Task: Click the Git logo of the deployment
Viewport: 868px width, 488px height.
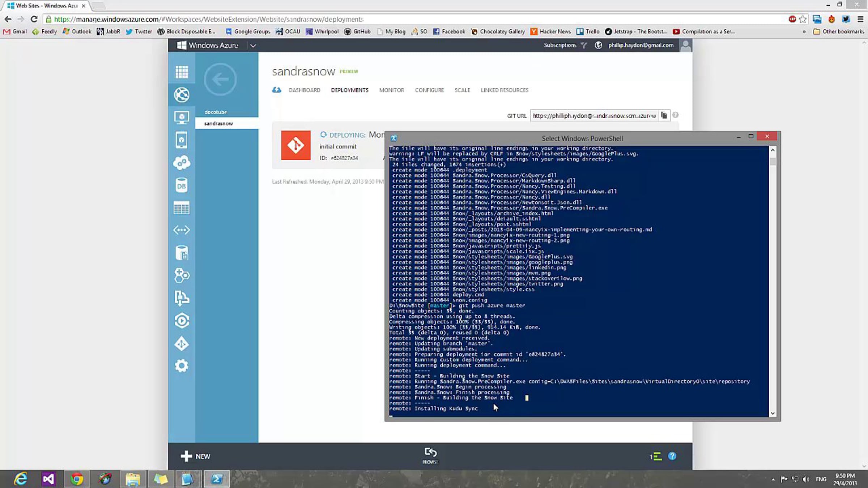Action: click(x=296, y=145)
